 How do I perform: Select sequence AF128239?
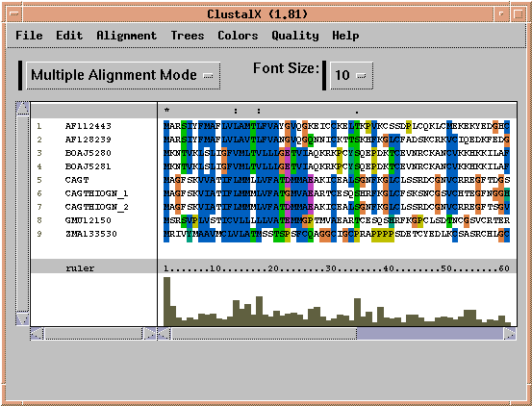(x=89, y=140)
